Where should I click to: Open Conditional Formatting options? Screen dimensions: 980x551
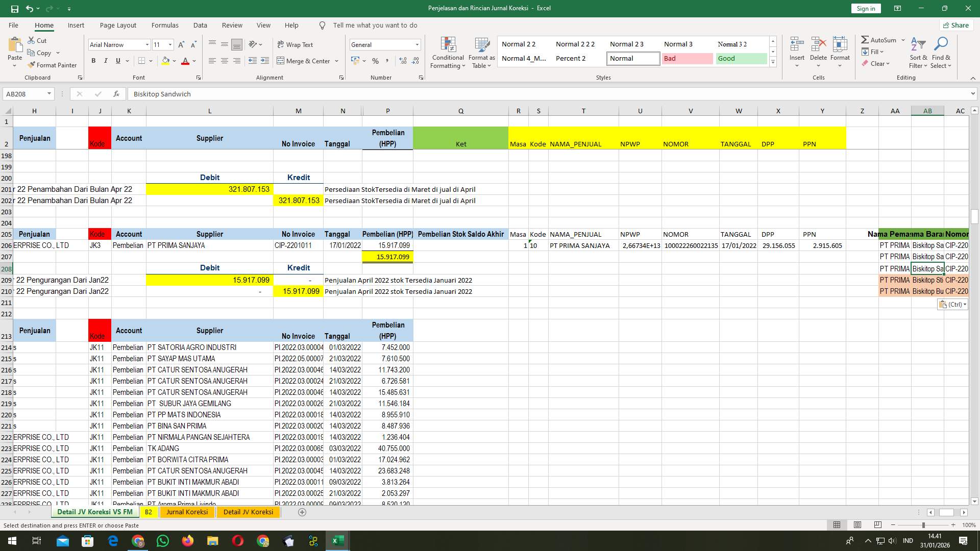pos(448,53)
